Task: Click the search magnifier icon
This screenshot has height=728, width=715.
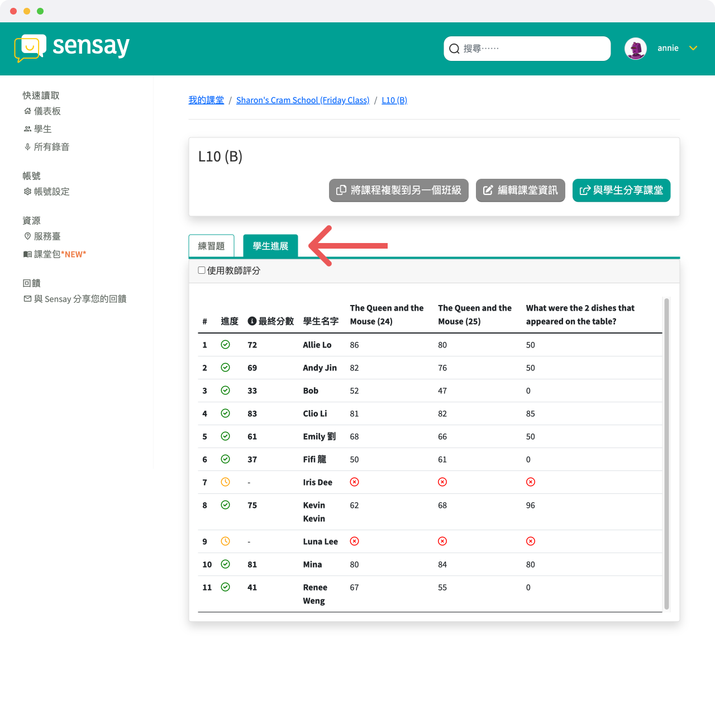Action: click(x=454, y=49)
